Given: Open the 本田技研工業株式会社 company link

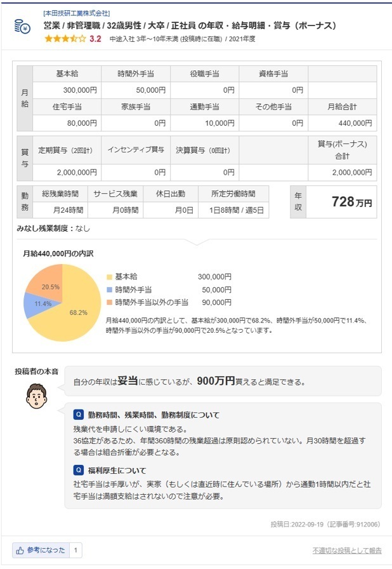Looking at the screenshot, I should (x=77, y=13).
